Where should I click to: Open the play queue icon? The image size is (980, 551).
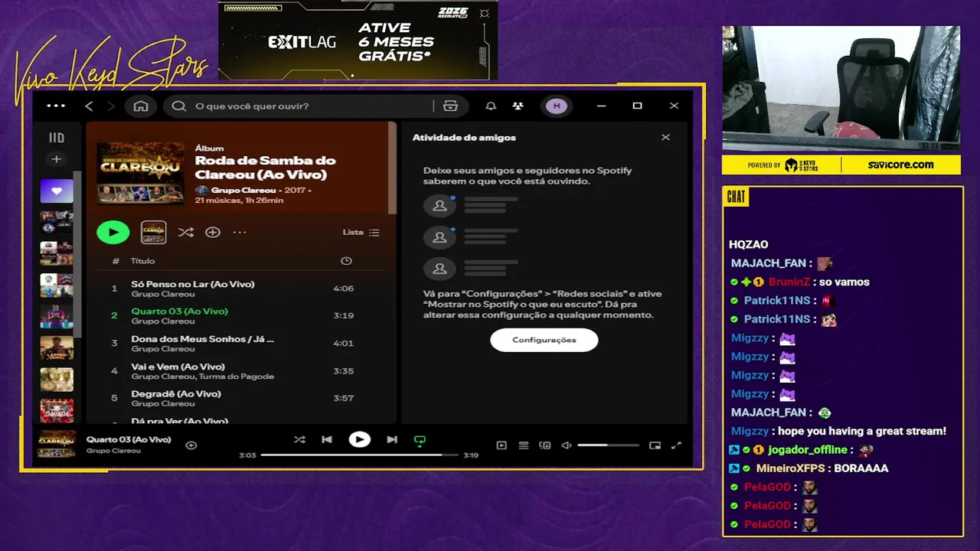524,445
